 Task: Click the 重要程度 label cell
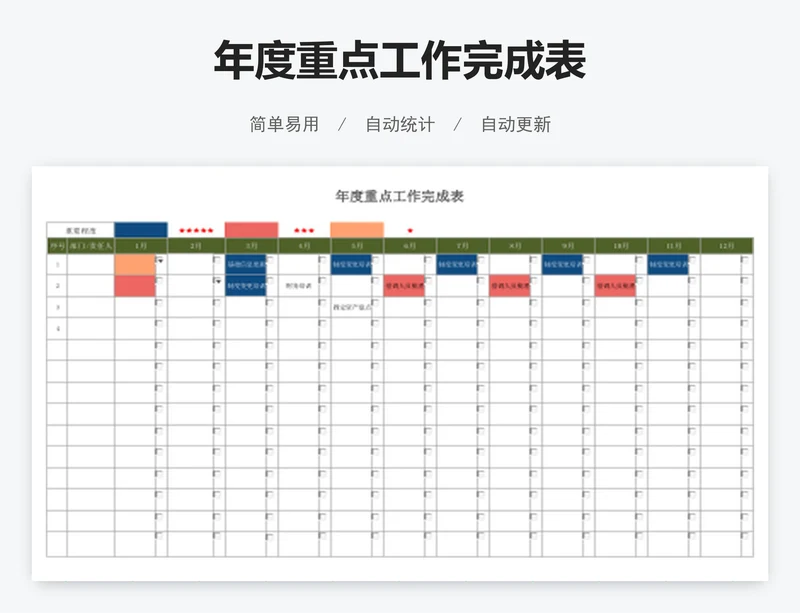81,230
